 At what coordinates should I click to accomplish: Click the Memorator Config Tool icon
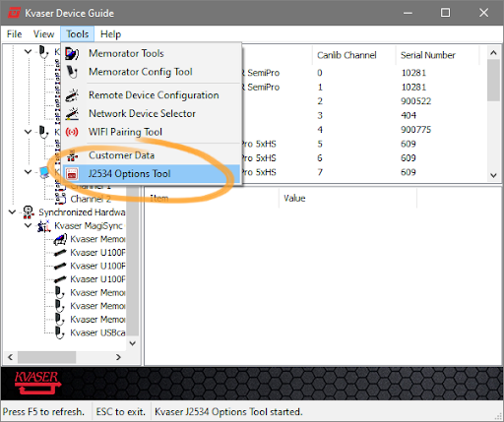pyautogui.click(x=72, y=72)
